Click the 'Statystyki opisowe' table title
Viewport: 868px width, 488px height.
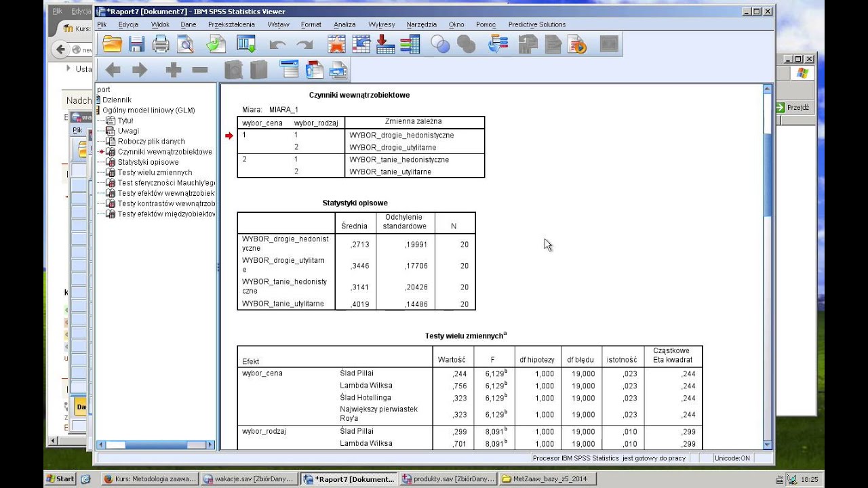355,203
